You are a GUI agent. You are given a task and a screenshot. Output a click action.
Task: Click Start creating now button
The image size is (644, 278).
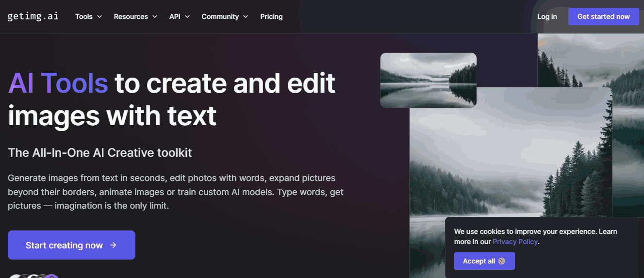[x=71, y=245]
